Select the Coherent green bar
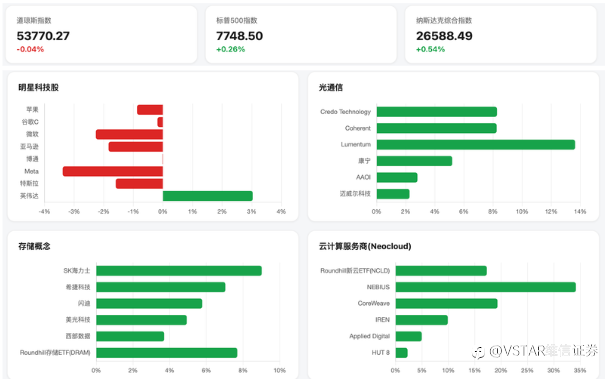 coord(437,128)
